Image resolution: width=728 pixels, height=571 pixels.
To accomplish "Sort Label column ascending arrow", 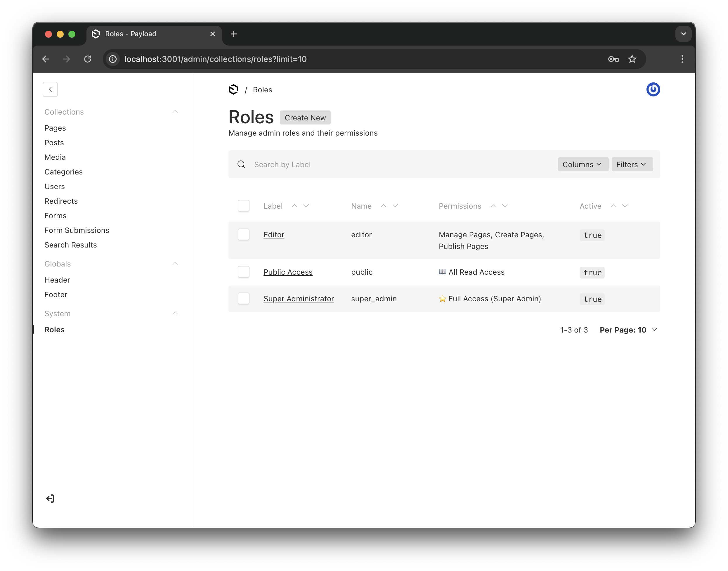I will tap(294, 206).
